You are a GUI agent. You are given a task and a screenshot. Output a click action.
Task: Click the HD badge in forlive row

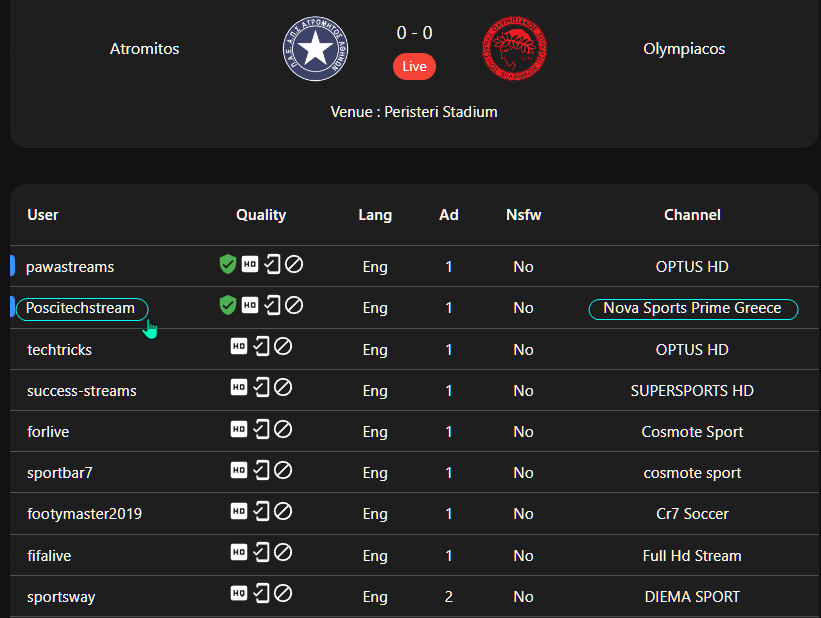pos(239,429)
